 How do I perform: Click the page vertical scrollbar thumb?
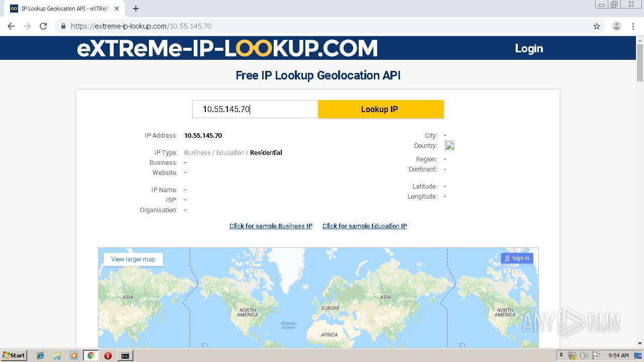tap(640, 63)
